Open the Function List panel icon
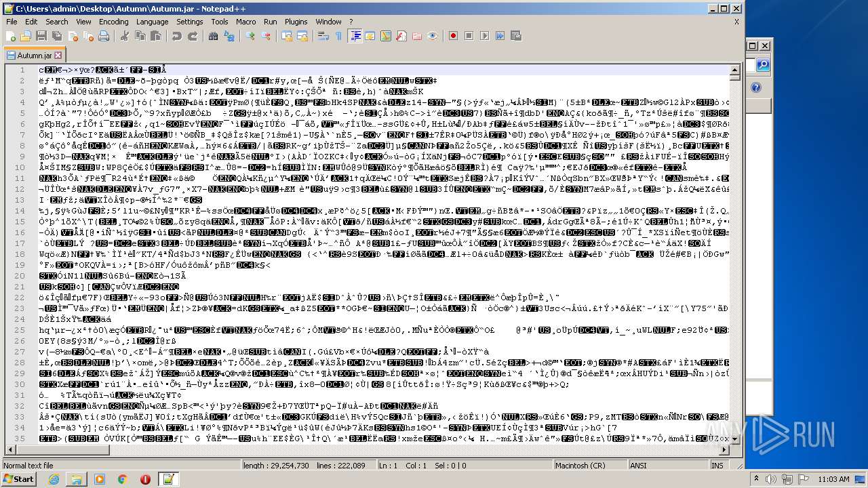Screen dimensions: 868x488 click(x=401, y=36)
